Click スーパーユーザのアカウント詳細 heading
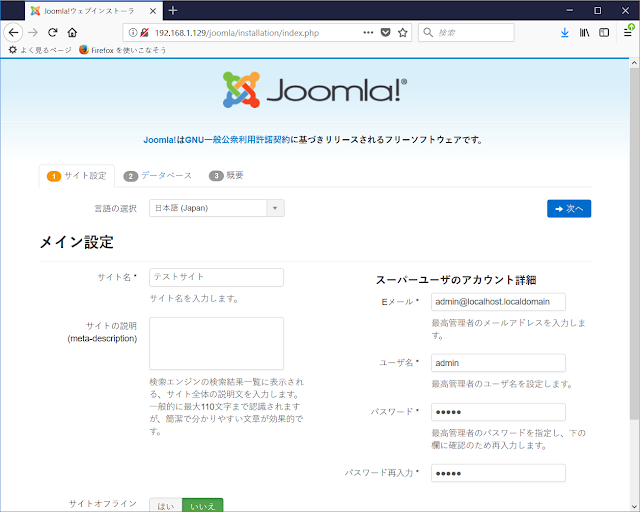 pos(456,280)
